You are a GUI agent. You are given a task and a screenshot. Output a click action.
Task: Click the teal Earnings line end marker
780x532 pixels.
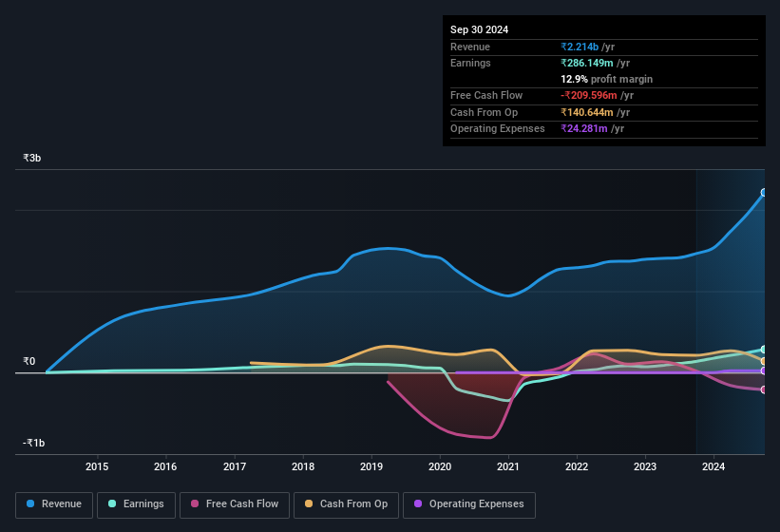764,350
